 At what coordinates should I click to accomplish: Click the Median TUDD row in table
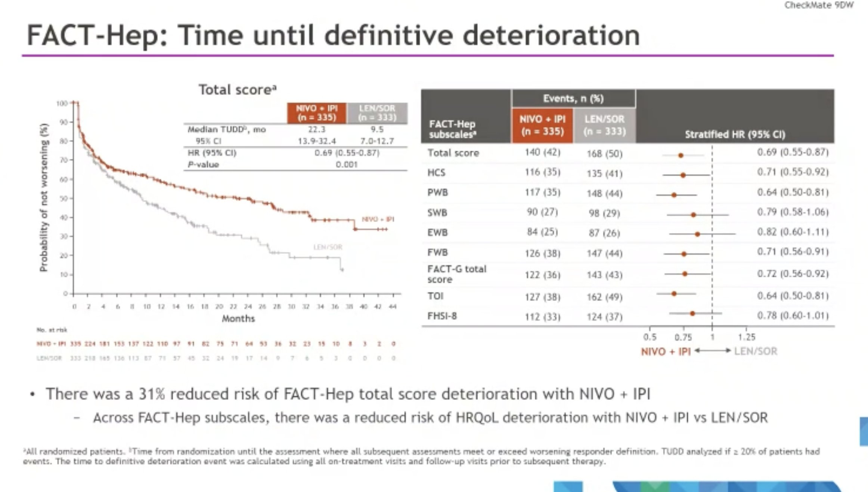(295, 130)
